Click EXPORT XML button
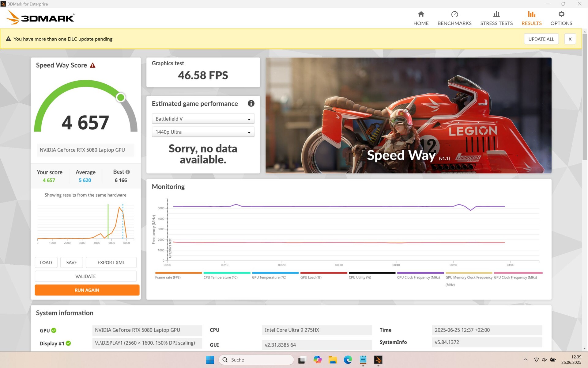Image resolution: width=588 pixels, height=368 pixels. point(111,263)
